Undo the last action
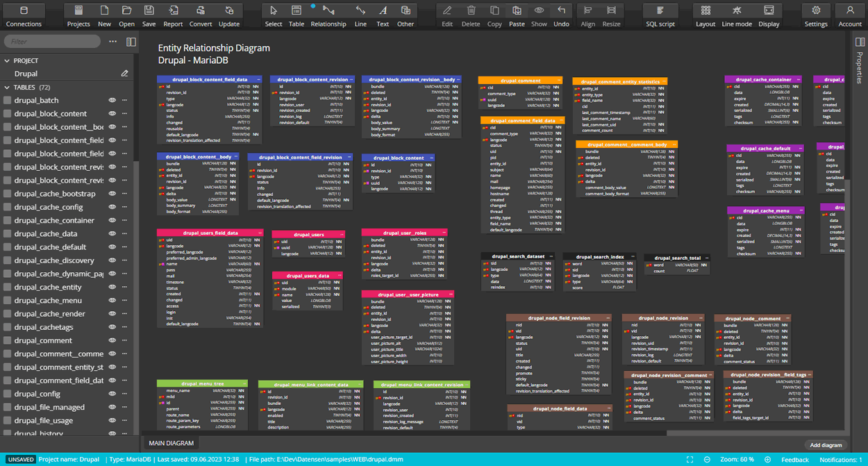 click(x=561, y=16)
